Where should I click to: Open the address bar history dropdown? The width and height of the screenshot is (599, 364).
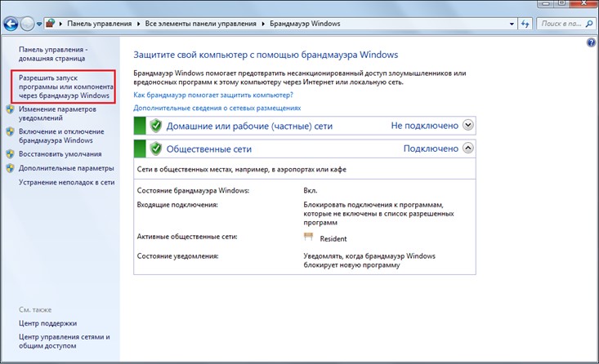(512, 24)
